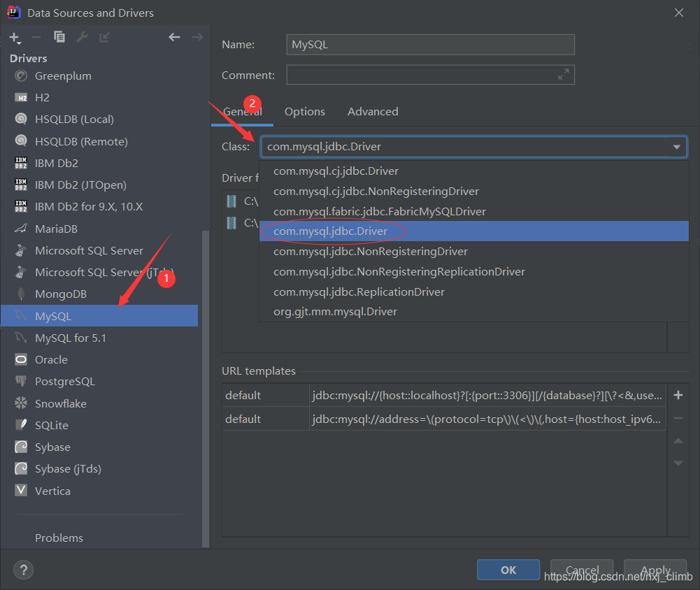Click the Vertica V icon
The width and height of the screenshot is (700, 590).
point(21,491)
